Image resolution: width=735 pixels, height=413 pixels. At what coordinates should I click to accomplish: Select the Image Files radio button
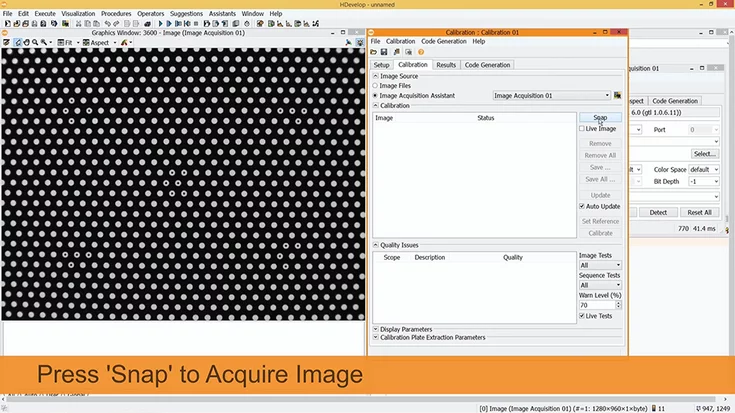click(x=375, y=86)
